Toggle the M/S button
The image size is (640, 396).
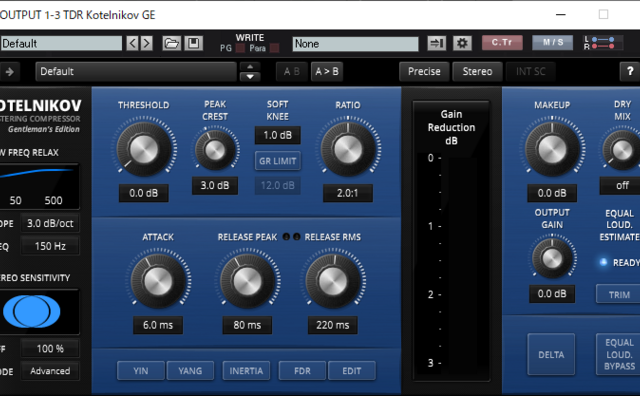click(553, 42)
